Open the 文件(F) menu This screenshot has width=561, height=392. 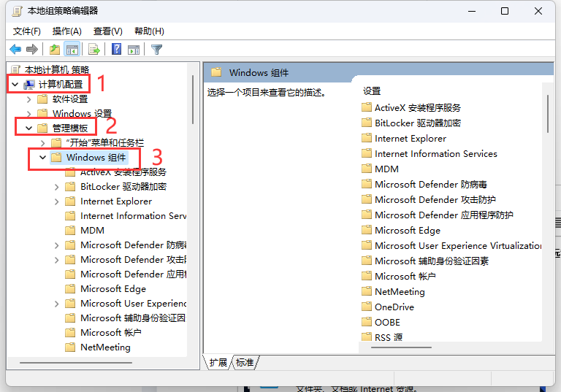pos(27,31)
